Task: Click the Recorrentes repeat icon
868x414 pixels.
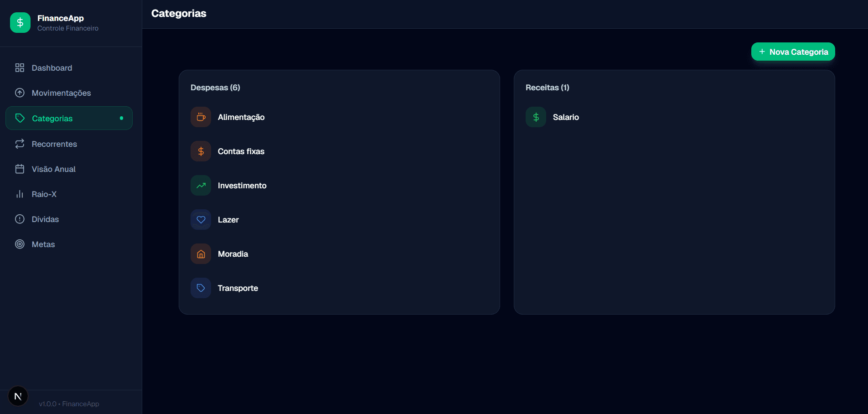Action: pos(20,144)
